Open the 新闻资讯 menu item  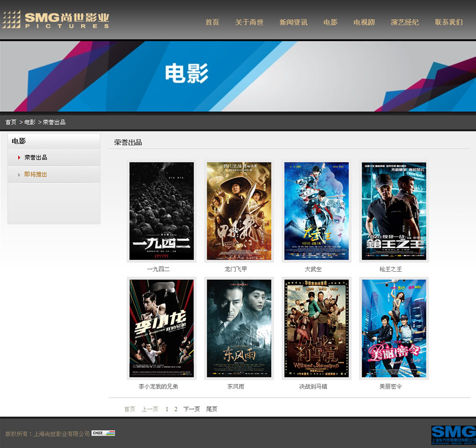tap(293, 22)
